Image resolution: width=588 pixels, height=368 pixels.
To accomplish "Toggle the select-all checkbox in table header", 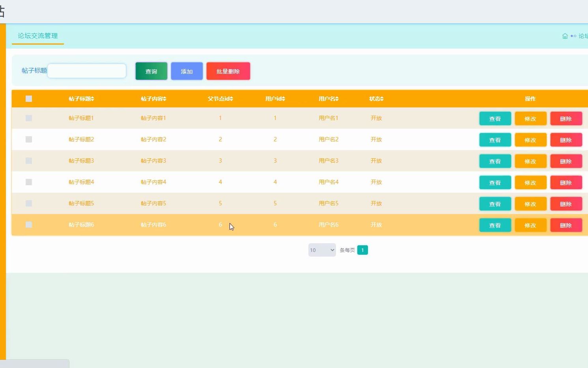I will click(x=29, y=99).
